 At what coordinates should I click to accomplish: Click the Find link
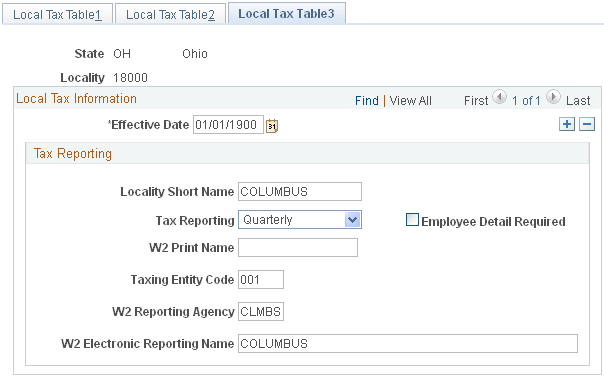point(367,101)
